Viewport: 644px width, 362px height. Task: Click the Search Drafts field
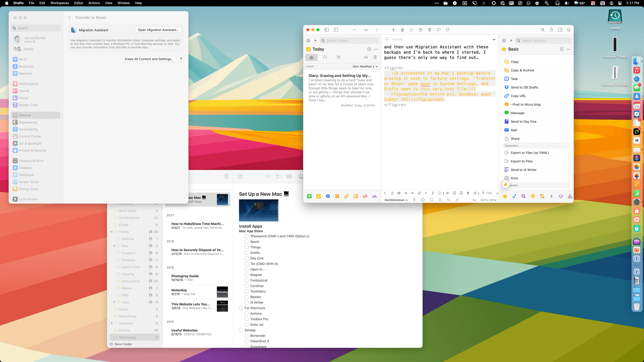(x=349, y=41)
